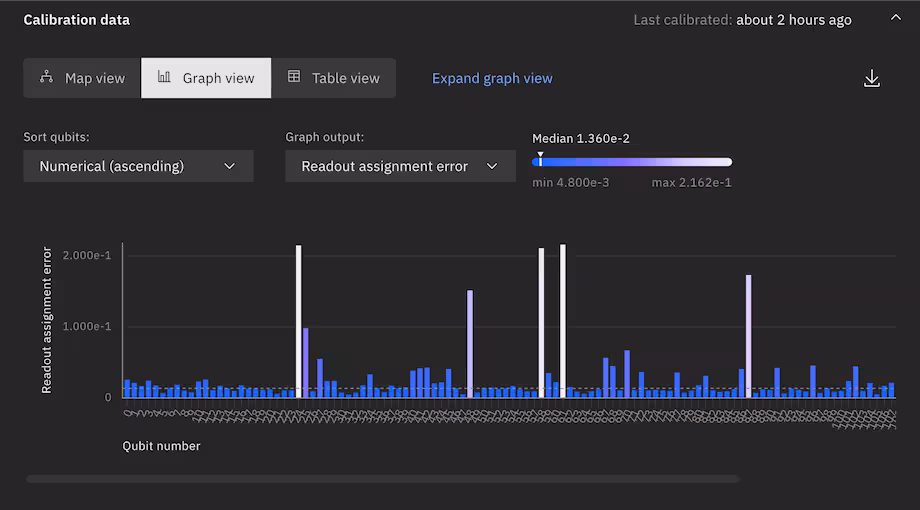Switch to Map view tab

tap(82, 78)
